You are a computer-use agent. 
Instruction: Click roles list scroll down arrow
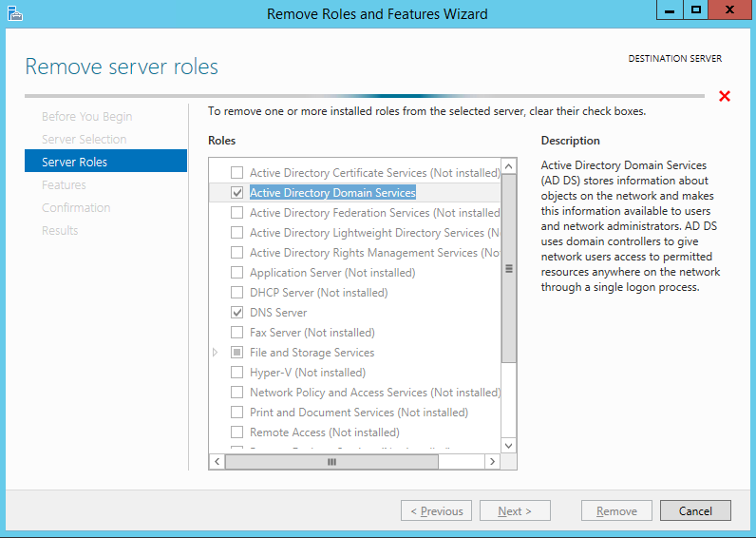pos(509,446)
